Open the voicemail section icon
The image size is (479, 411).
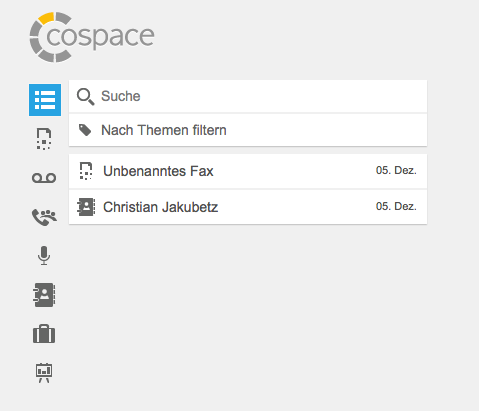(x=44, y=178)
